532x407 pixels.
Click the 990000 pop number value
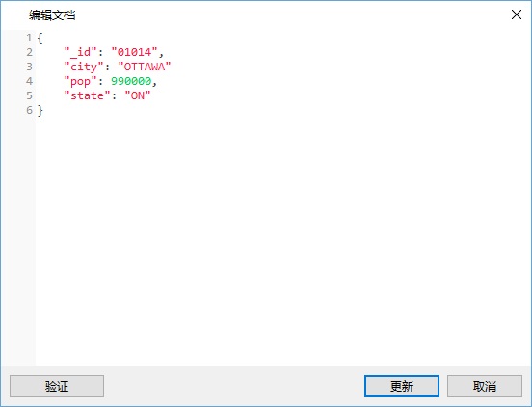(131, 81)
